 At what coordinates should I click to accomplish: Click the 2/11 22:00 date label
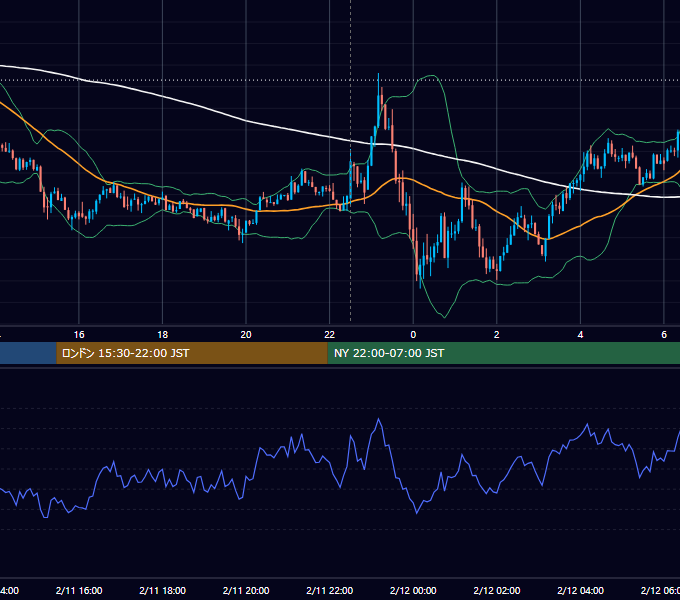coord(330,590)
